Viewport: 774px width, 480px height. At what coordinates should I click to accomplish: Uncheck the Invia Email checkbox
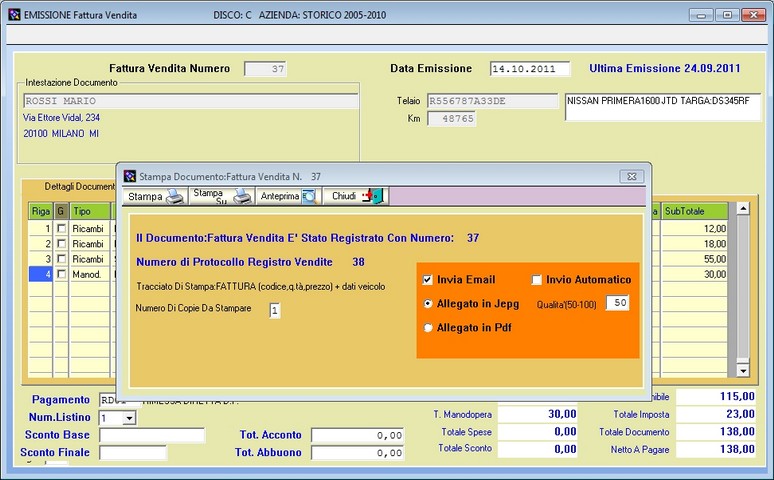click(427, 280)
